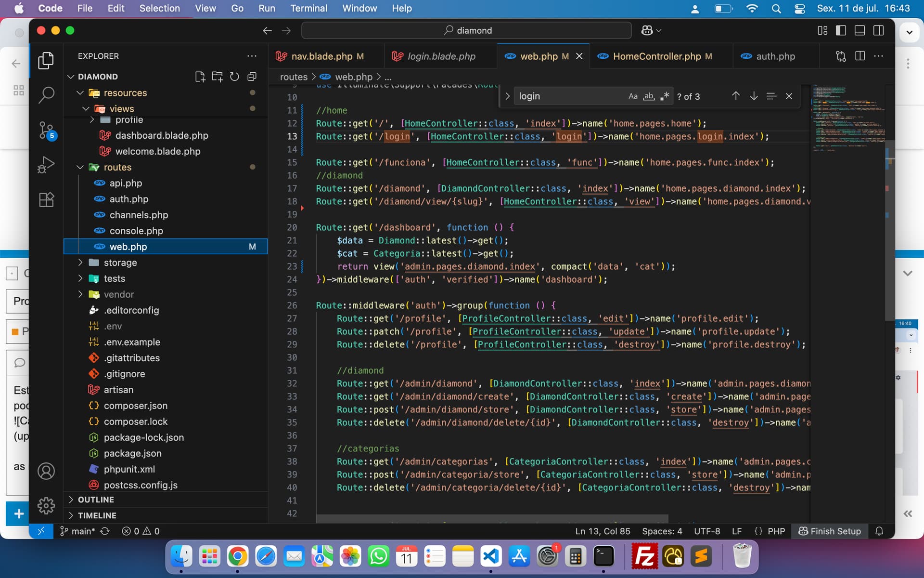Open the Customize Layout button

[x=822, y=30]
